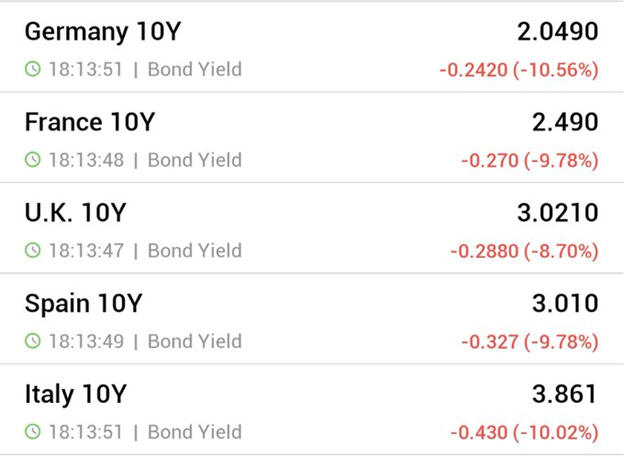Open the France 10Y bond title

click(x=90, y=123)
